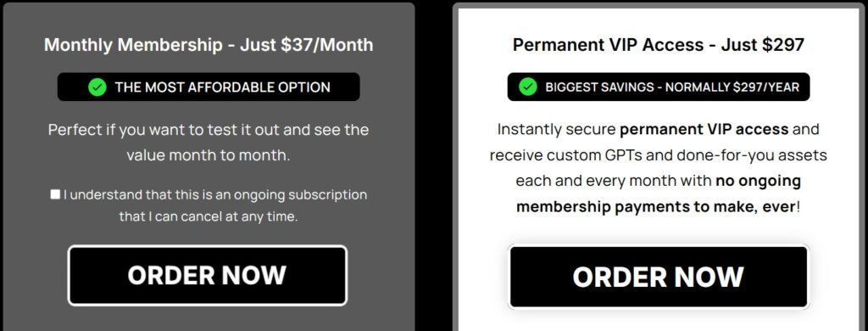The image size is (868, 331).
Task: Click the Just $297 price text
Action: tap(763, 45)
